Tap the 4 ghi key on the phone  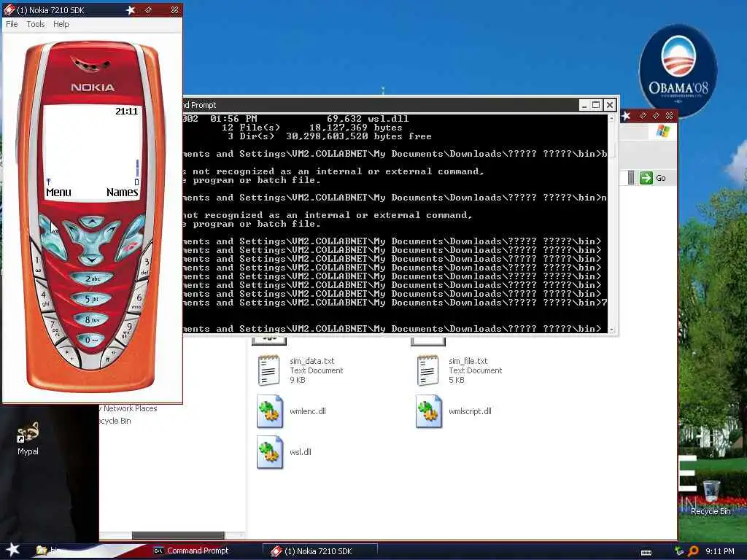point(45,297)
